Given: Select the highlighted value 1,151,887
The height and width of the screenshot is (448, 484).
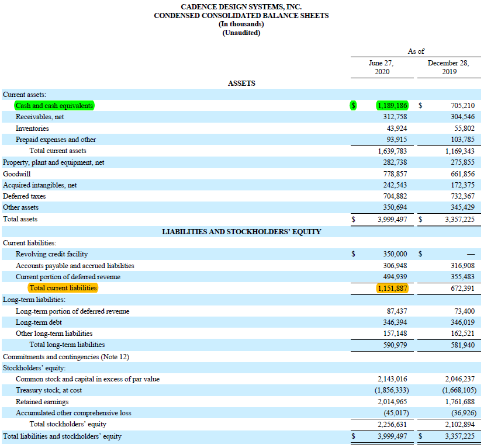Looking at the screenshot, I should (392, 289).
